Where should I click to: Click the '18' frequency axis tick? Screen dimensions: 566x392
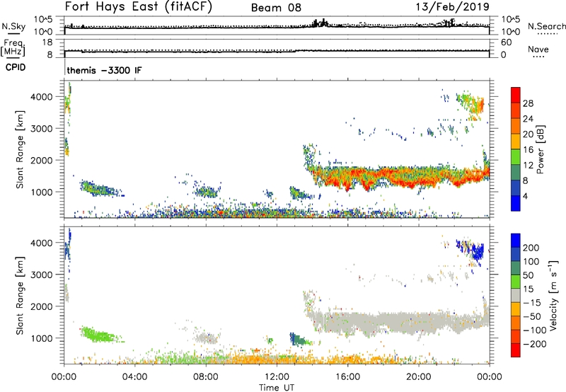(47, 42)
